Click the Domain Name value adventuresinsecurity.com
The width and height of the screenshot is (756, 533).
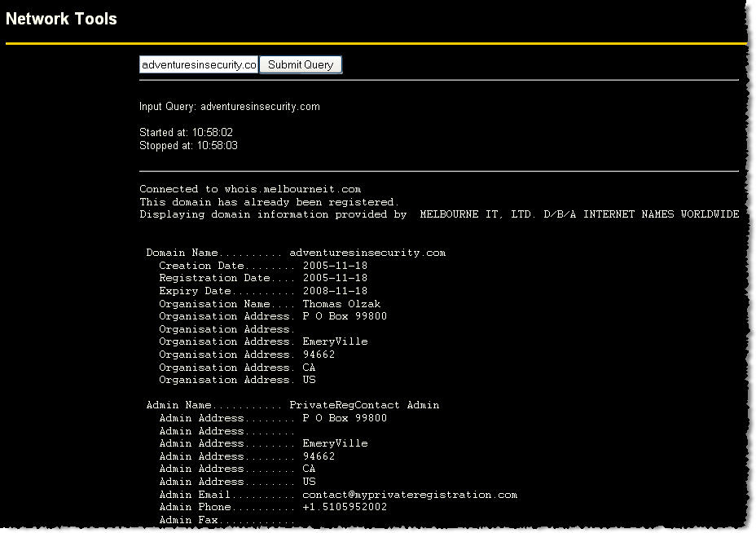click(367, 253)
